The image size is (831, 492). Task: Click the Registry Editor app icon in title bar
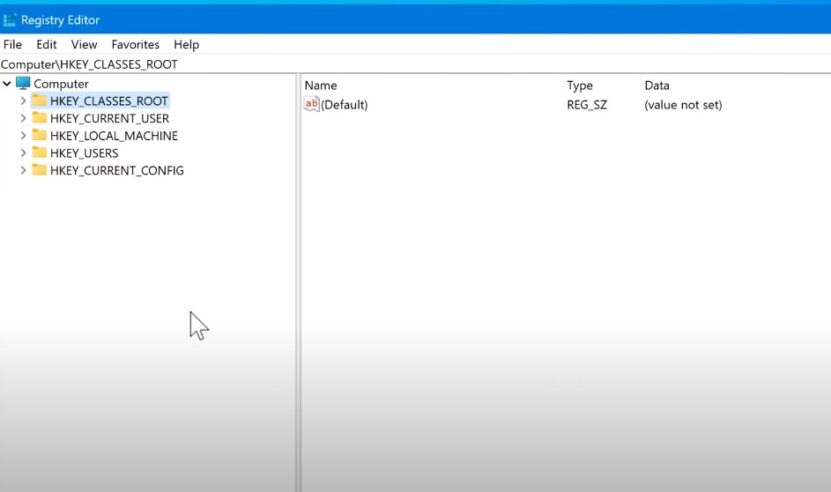click(10, 20)
